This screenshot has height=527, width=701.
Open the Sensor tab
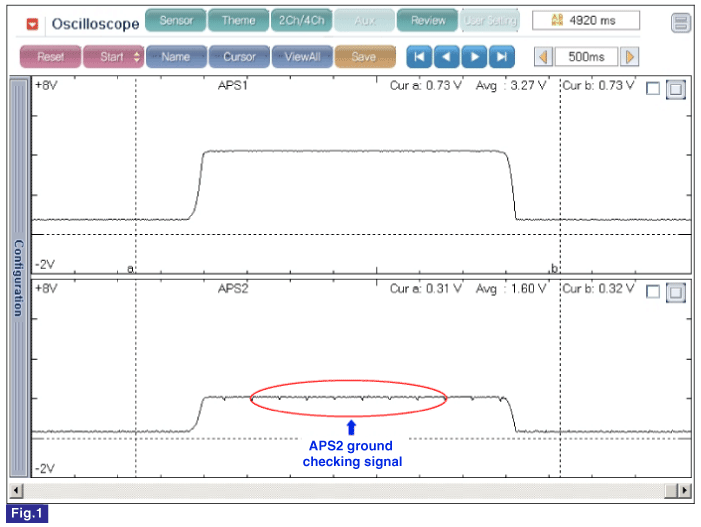[x=176, y=21]
